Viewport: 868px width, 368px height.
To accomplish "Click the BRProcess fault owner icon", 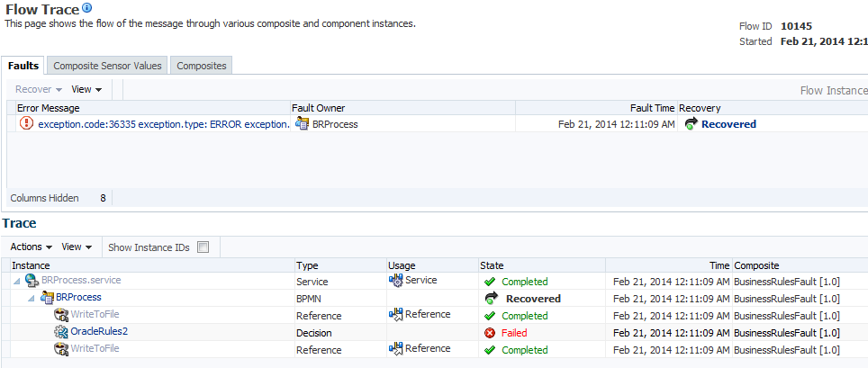I will pyautogui.click(x=302, y=124).
